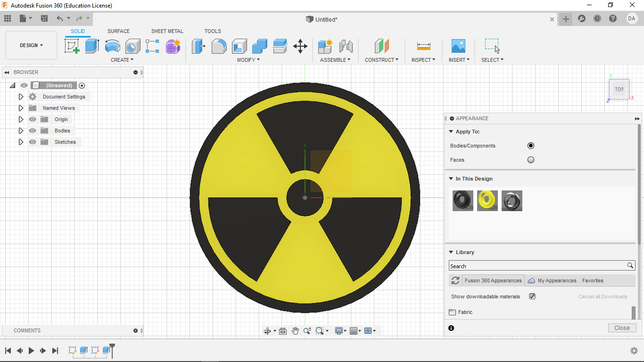Select the yellow appearance swatch

(487, 200)
